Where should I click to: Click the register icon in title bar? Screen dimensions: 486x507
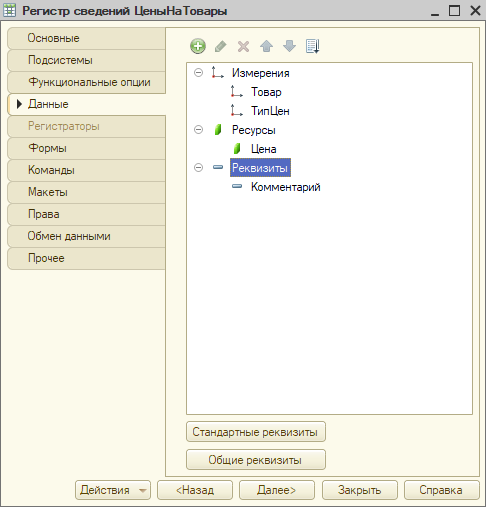point(9,10)
